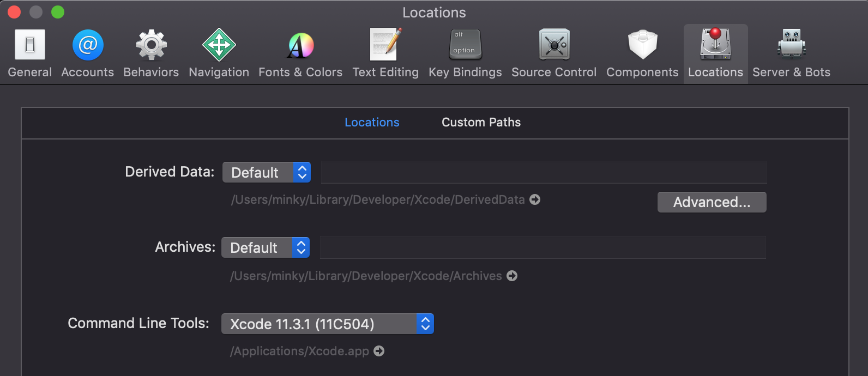Open Key Bindings preferences
This screenshot has height=376, width=868.
[465, 53]
